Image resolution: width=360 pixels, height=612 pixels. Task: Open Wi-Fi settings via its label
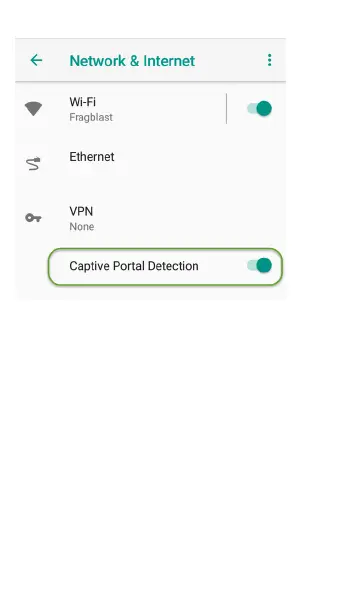(82, 102)
